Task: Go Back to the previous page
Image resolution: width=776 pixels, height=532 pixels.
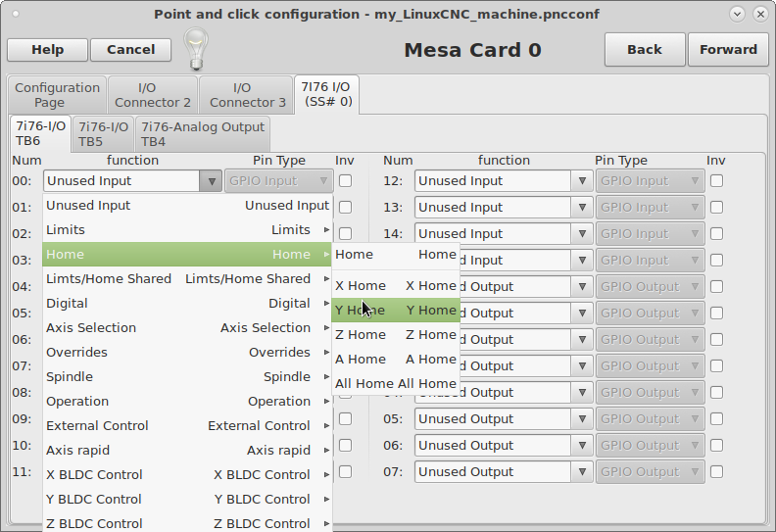Action: pos(645,50)
